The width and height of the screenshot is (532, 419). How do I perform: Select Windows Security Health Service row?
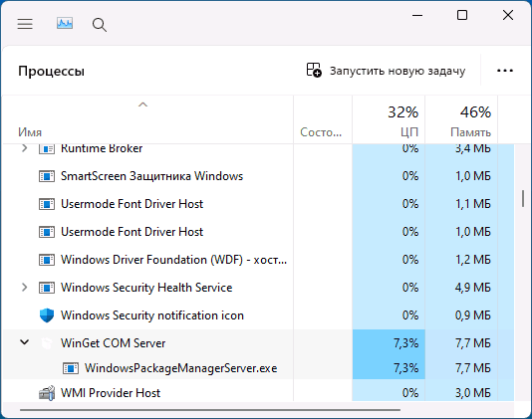point(258,288)
